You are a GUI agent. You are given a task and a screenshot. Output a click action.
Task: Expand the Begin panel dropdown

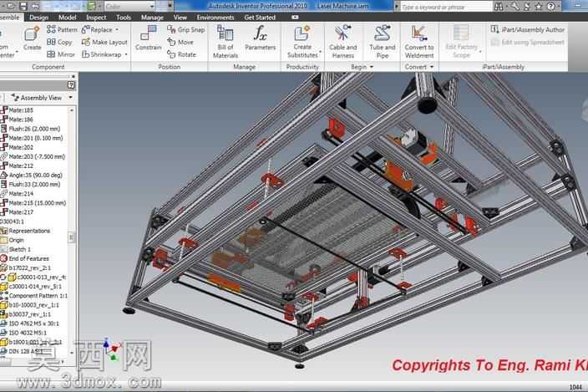coord(372,67)
